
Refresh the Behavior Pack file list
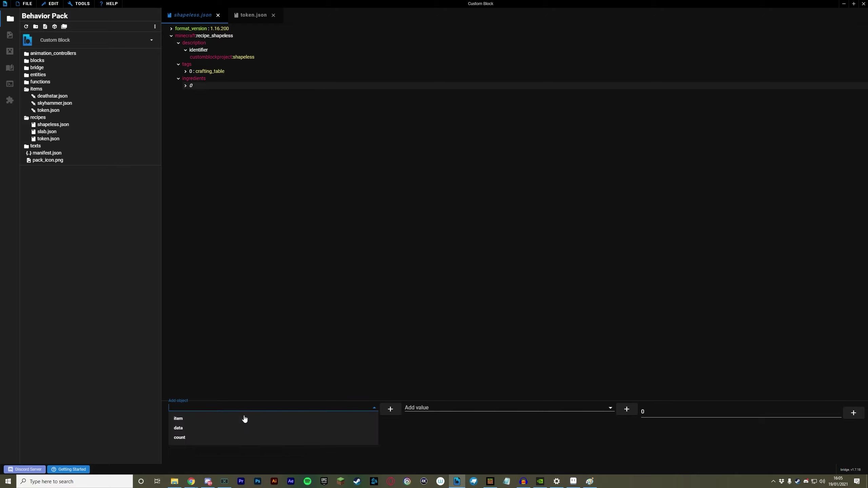[26, 26]
